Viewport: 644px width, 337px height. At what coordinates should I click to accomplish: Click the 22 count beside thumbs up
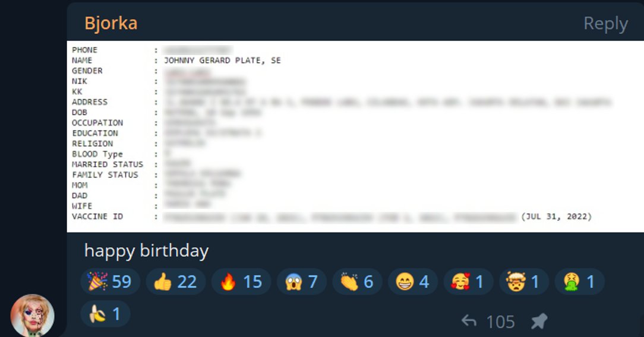coord(187,282)
